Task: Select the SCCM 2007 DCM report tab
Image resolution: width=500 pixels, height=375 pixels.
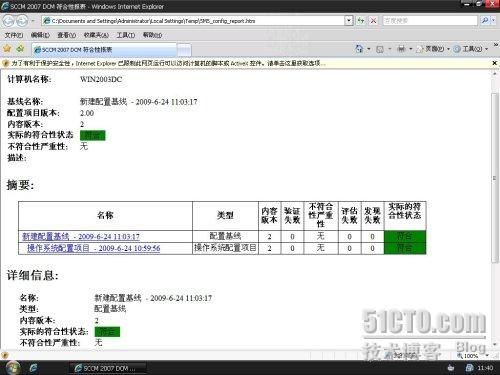Action: (x=104, y=50)
